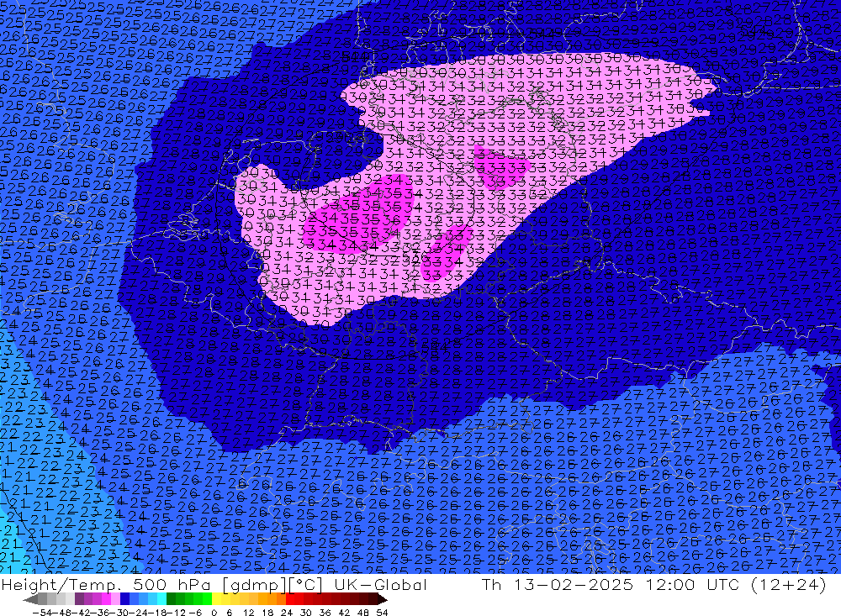Click the "500 hPa" level label
This screenshot has width=841, height=616.
coord(170,584)
